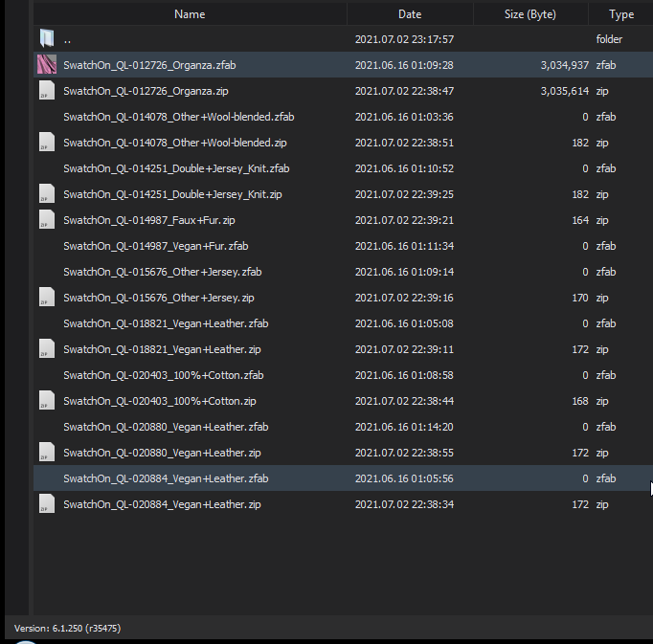Sort files by the Date column header

(x=410, y=14)
